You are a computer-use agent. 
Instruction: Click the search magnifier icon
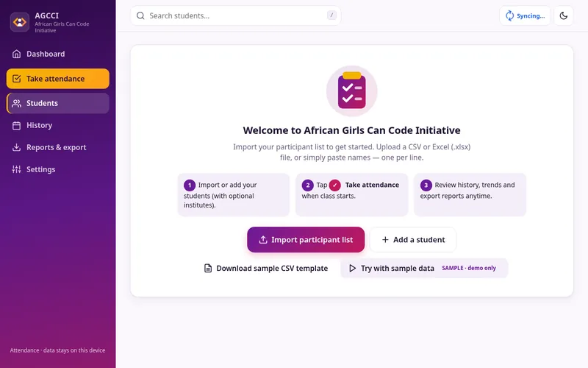coord(140,15)
